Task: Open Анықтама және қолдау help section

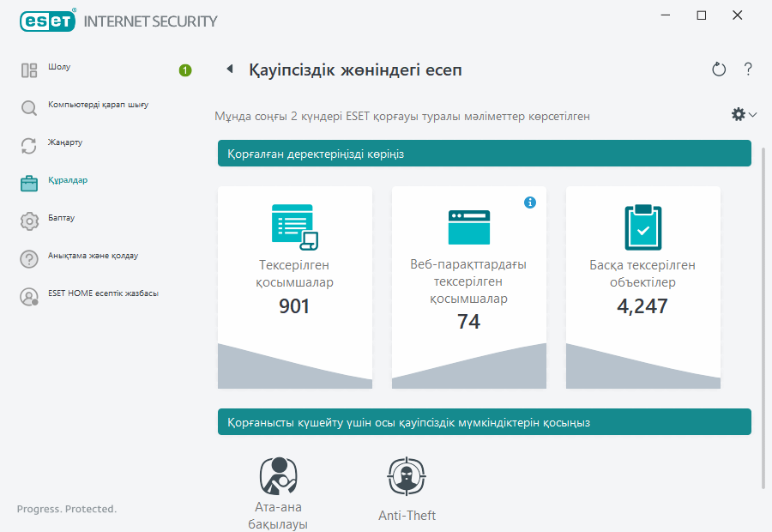Action: coord(93,256)
